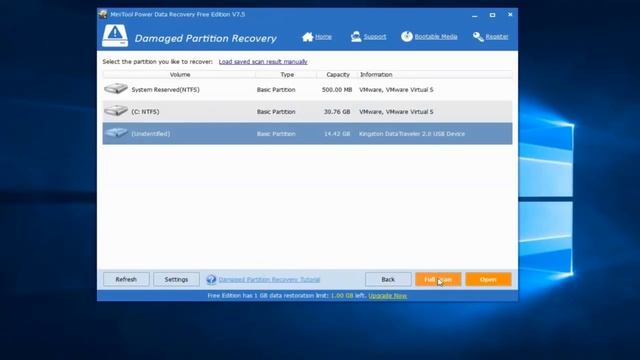Click the Bootable Media disc icon
640x360 pixels.
pos(407,36)
